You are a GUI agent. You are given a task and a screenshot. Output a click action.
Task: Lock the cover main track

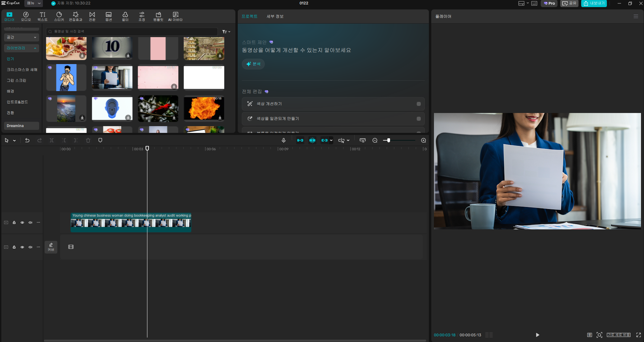tap(14, 247)
